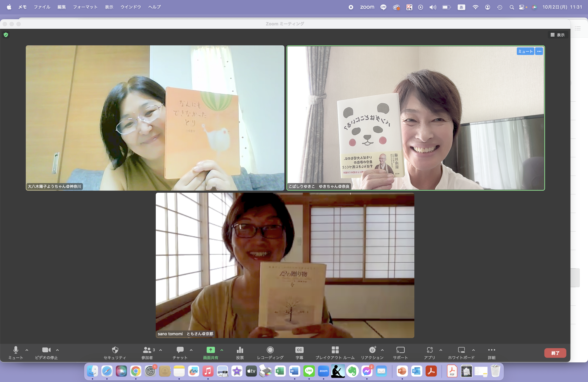Click ミュート button on Yukiko's video tile
The width and height of the screenshot is (588, 382).
(x=525, y=51)
